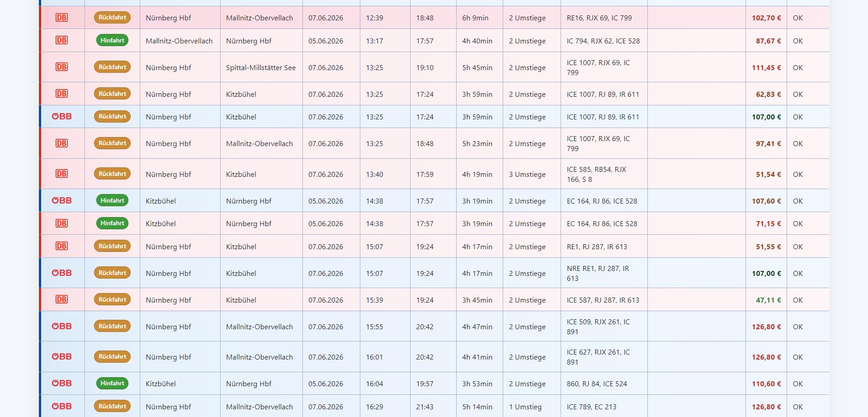Click Hinfahrt badge in 16:04 Kitzbühel row
This screenshot has height=417, width=868.
112,383
